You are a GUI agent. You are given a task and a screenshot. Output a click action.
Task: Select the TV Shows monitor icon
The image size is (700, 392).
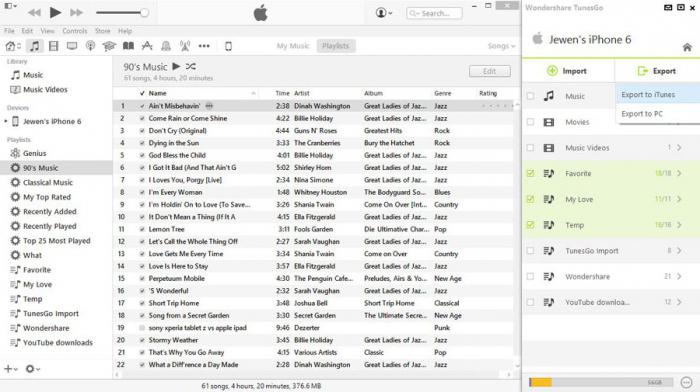72,46
